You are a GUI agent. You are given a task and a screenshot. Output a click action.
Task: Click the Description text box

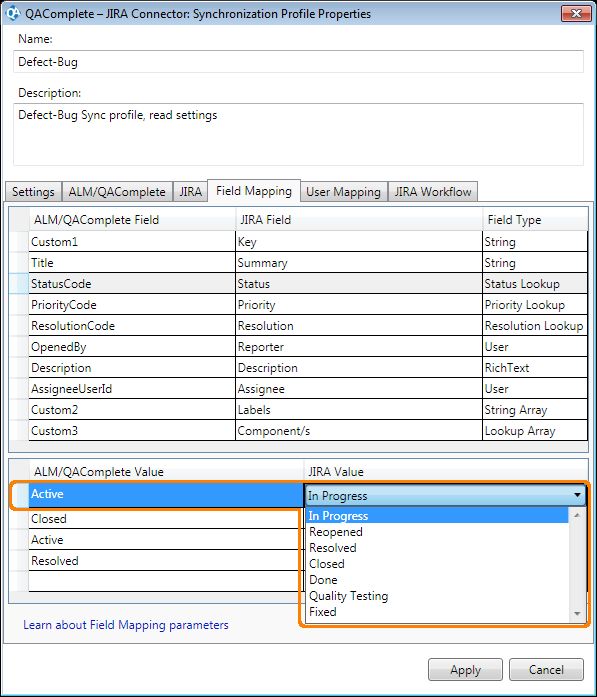(298, 134)
